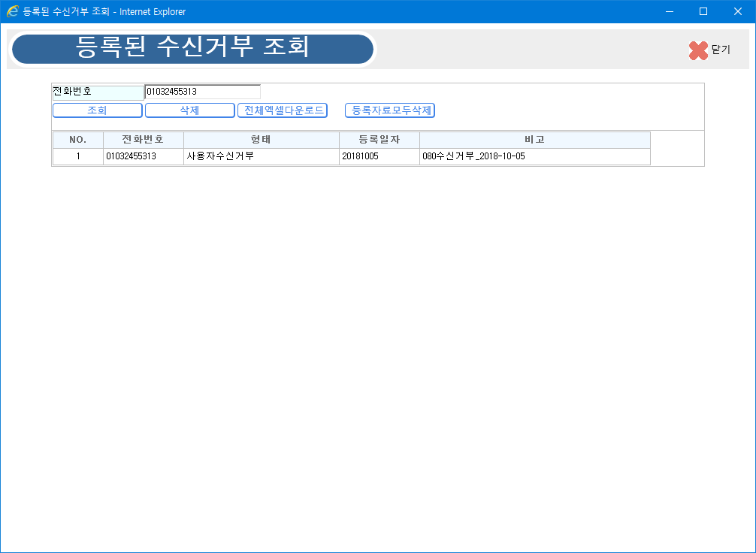Maximize the Internet Explorer window
Viewport: 756px width, 553px height.
[x=703, y=11]
